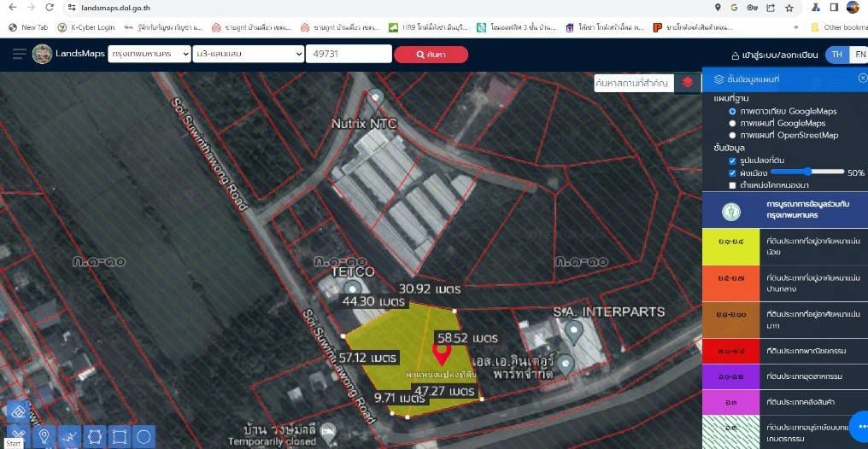The height and width of the screenshot is (449, 868).
Task: Select the eraser clear-drawing tool
Action: coord(18,412)
